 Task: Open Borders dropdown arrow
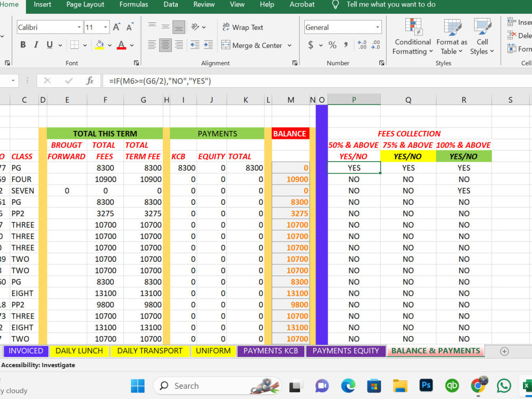click(85, 45)
